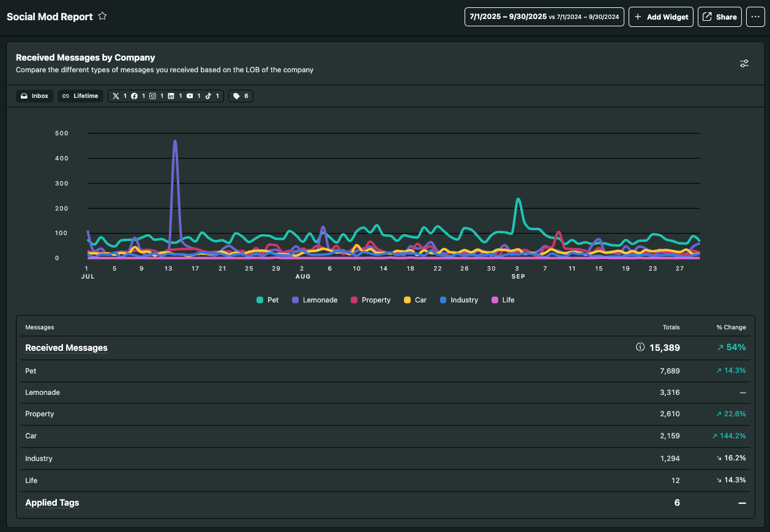Select the Inbox filter chip
The height and width of the screenshot is (532, 770).
34,96
